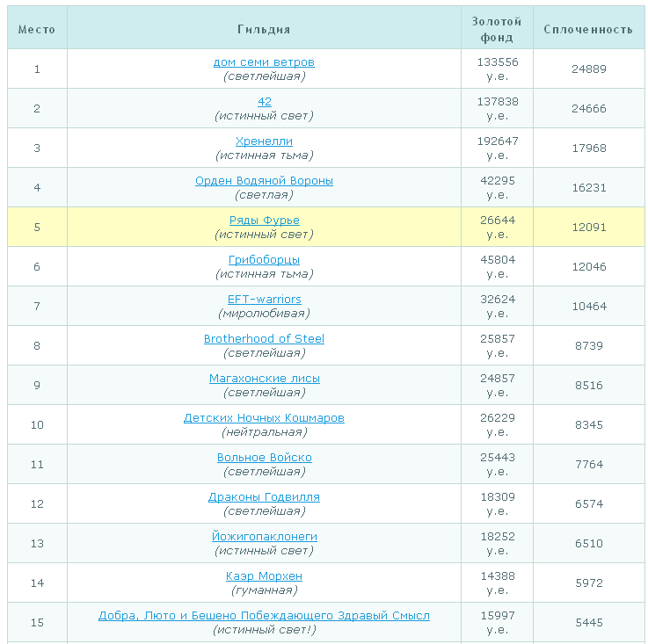Open the 'дом семи ветров' guild link
648x644 pixels.
coord(264,62)
